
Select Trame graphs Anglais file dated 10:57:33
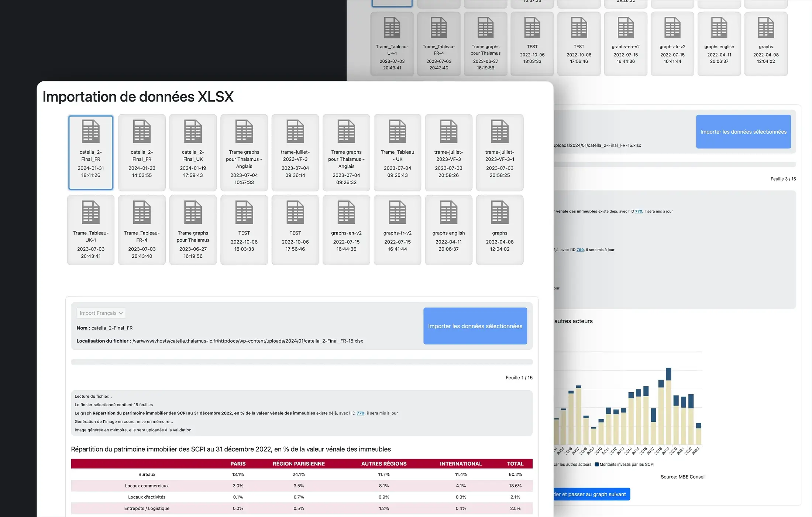[244, 153]
